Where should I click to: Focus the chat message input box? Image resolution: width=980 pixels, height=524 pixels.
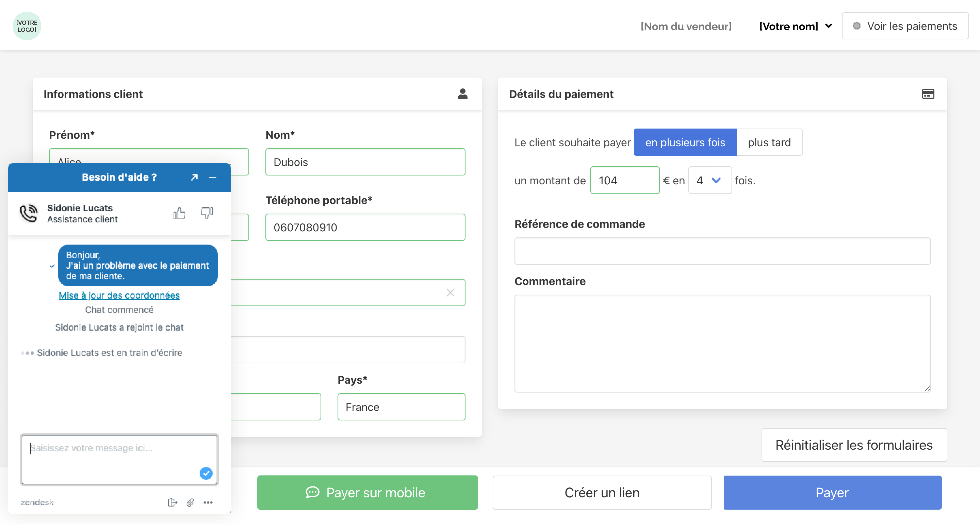[x=119, y=460]
